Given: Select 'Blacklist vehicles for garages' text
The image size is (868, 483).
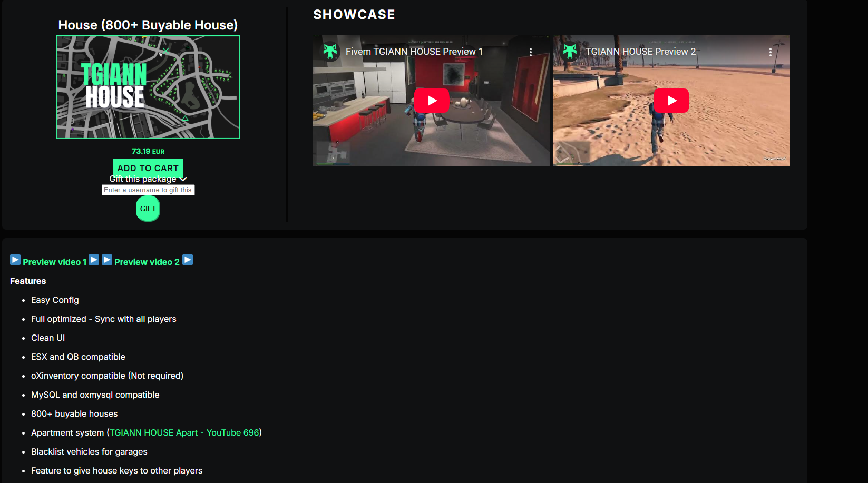Looking at the screenshot, I should 89,451.
